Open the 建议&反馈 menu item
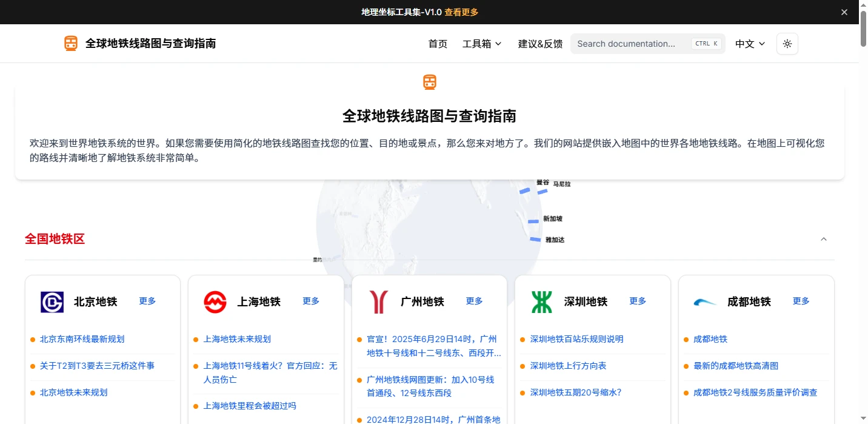Image resolution: width=868 pixels, height=424 pixels. click(x=540, y=44)
